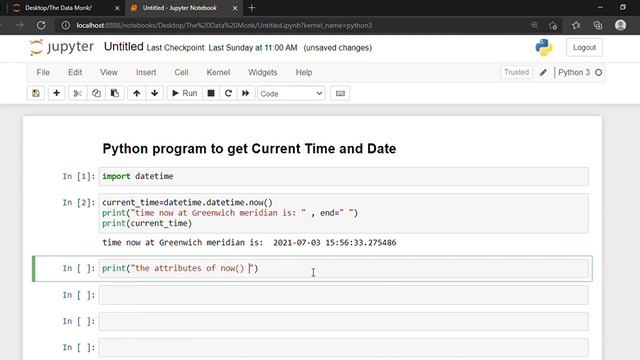Click the Trusted notebook indicator
This screenshot has width=640, height=360.
(516, 72)
